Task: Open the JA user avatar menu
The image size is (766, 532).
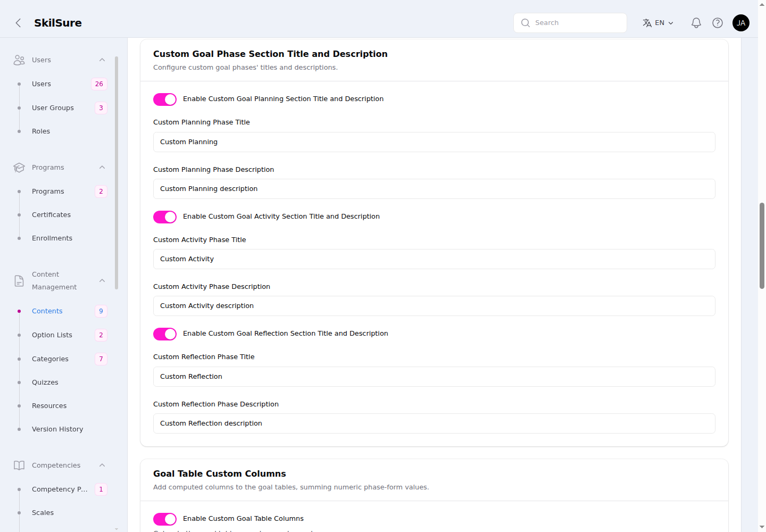Action: 741,23
